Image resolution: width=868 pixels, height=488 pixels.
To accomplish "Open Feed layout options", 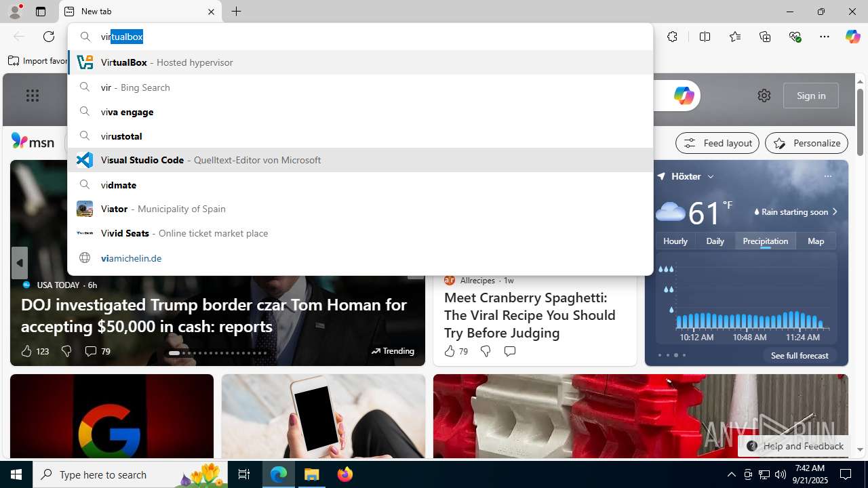I will [x=717, y=143].
